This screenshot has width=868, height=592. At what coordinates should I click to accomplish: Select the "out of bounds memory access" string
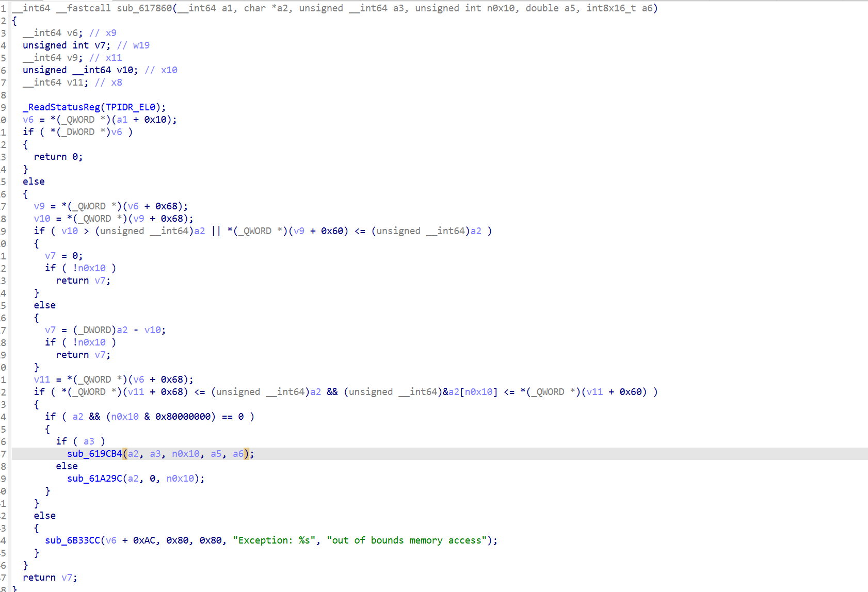click(407, 540)
